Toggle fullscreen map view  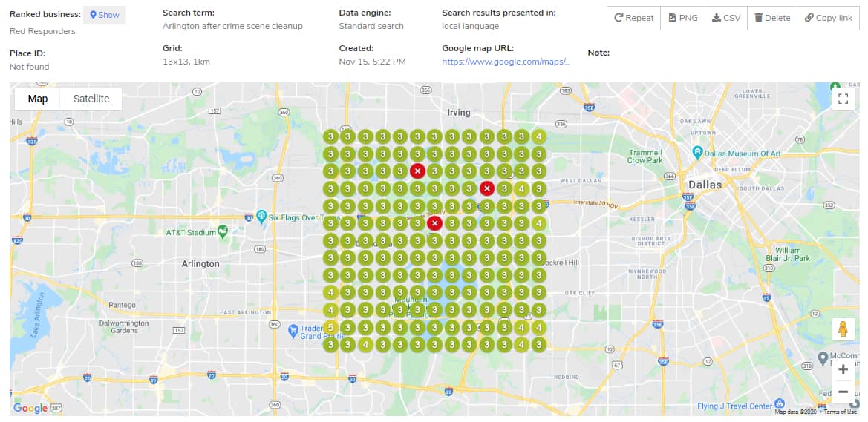click(843, 99)
